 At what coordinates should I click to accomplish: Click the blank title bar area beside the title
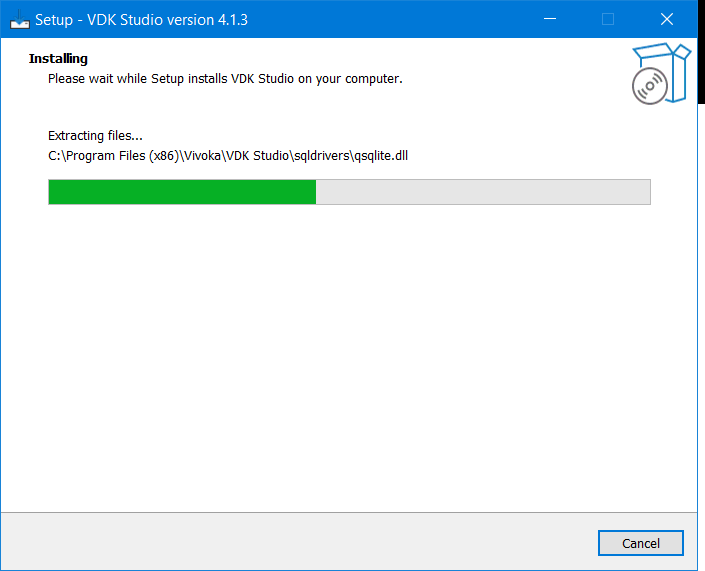tap(400, 19)
